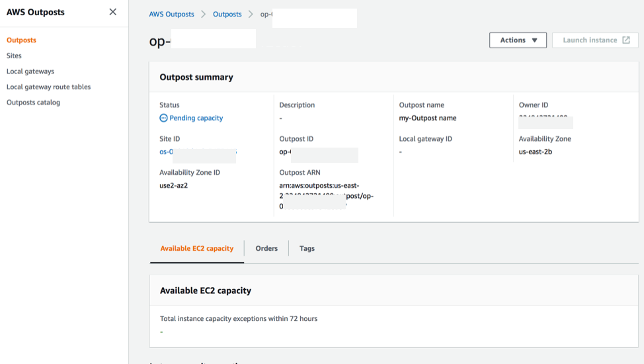This screenshot has height=364, width=644.
Task: Click the Outpost name value my-Outpost name
Action: pyautogui.click(x=428, y=118)
